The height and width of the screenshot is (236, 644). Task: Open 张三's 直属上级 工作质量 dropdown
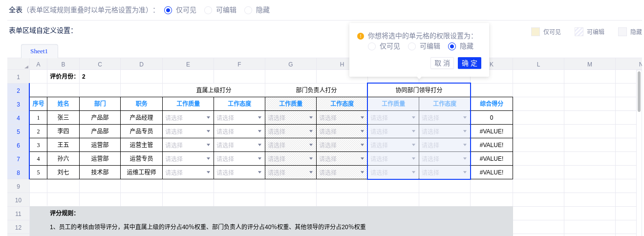pos(208,118)
